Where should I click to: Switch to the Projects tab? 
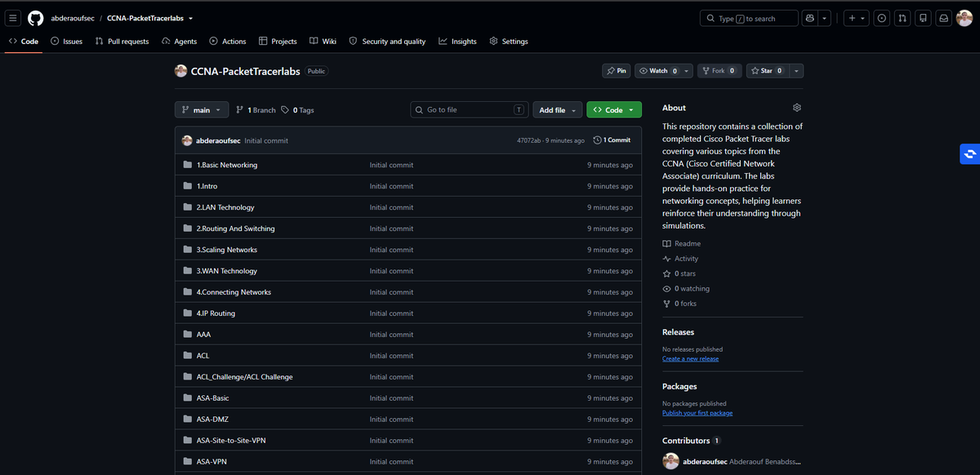pos(278,41)
